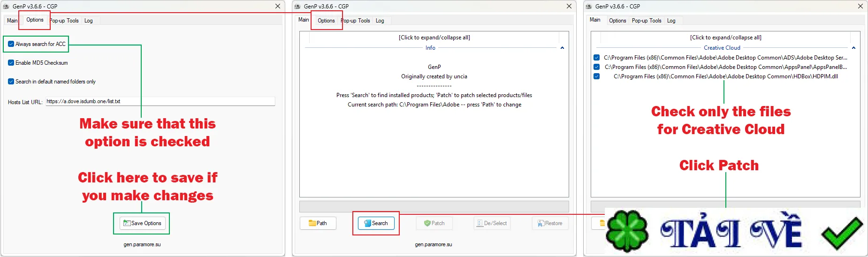Open the Log tab in the left window

point(89,21)
